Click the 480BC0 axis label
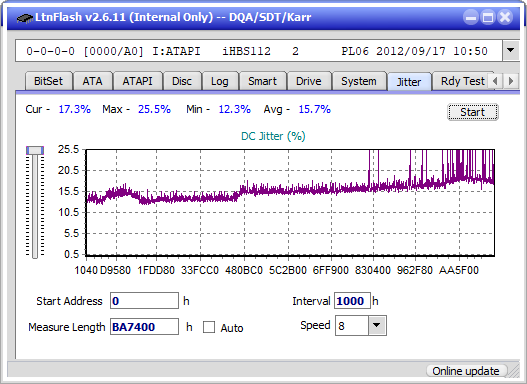 [x=244, y=270]
